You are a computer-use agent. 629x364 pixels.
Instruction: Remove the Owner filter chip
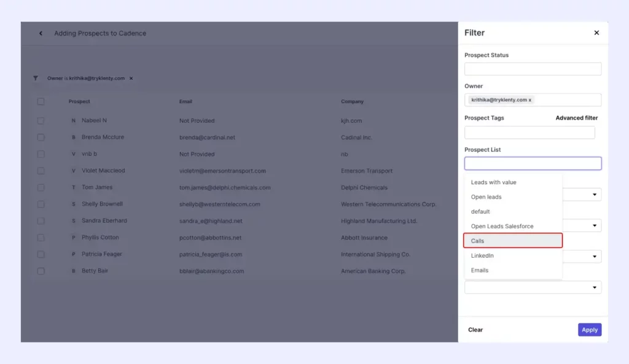(x=131, y=78)
